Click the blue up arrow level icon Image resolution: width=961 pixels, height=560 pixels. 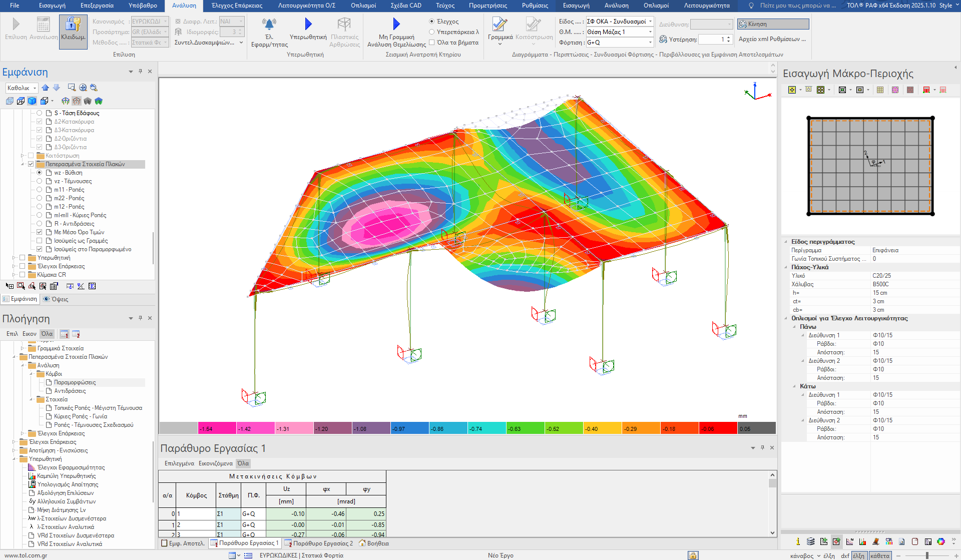46,88
